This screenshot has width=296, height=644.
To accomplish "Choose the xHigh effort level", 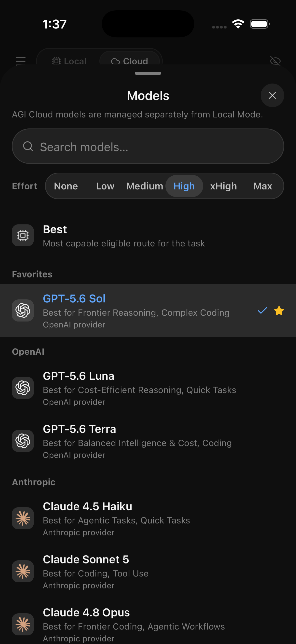I will pos(223,186).
